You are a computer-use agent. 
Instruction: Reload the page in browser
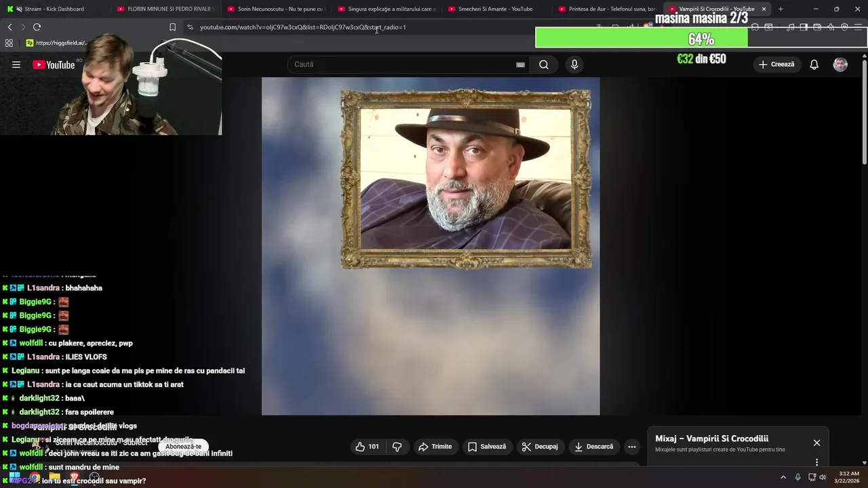pos(37,27)
